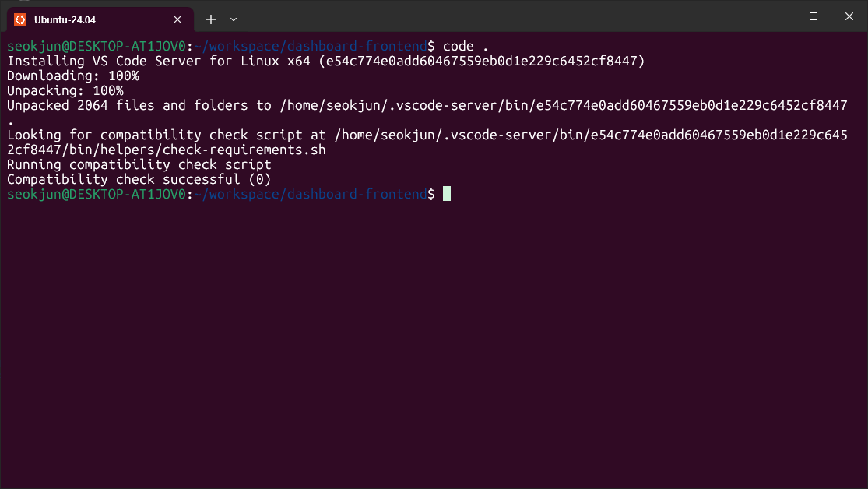Click the minimize icon in the title bar
This screenshot has height=489, width=868.
pyautogui.click(x=777, y=16)
